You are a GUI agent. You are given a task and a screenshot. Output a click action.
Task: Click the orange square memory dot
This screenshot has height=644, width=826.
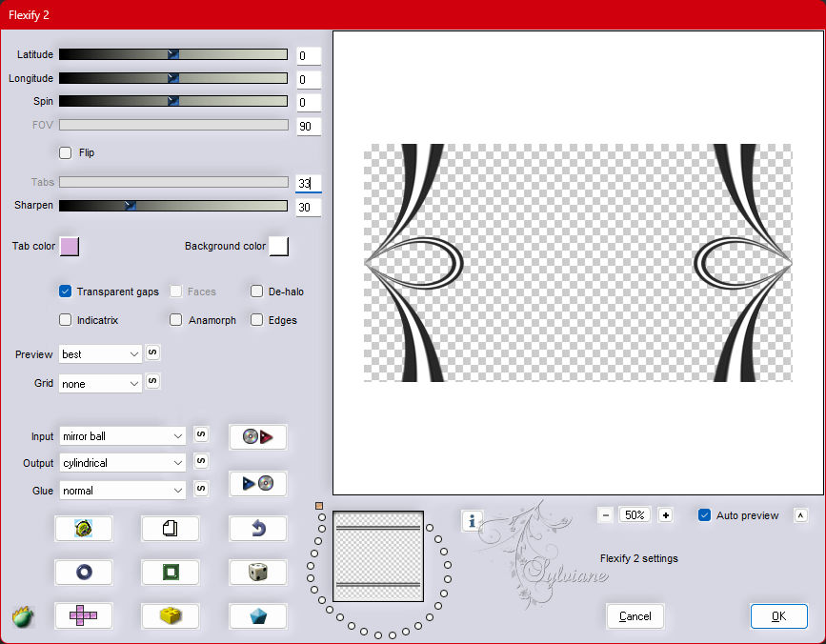pos(319,506)
